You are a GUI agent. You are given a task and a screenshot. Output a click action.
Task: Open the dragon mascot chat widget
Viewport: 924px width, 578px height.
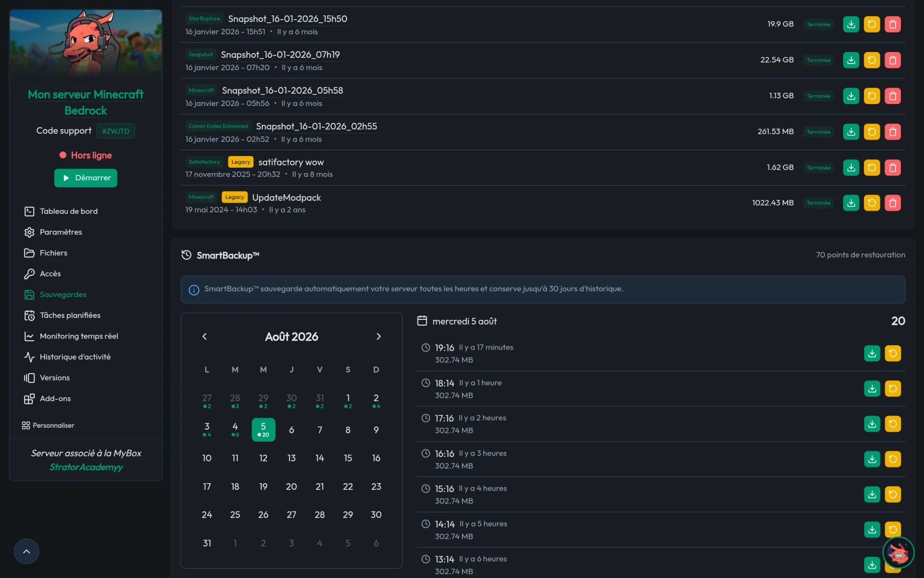tap(898, 552)
